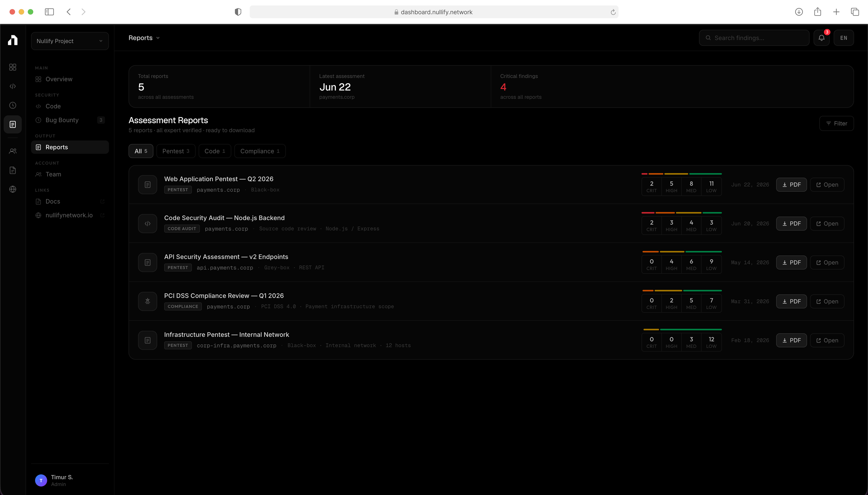Image resolution: width=868 pixels, height=495 pixels.
Task: Switch to the Code reports tab
Action: [x=215, y=151]
